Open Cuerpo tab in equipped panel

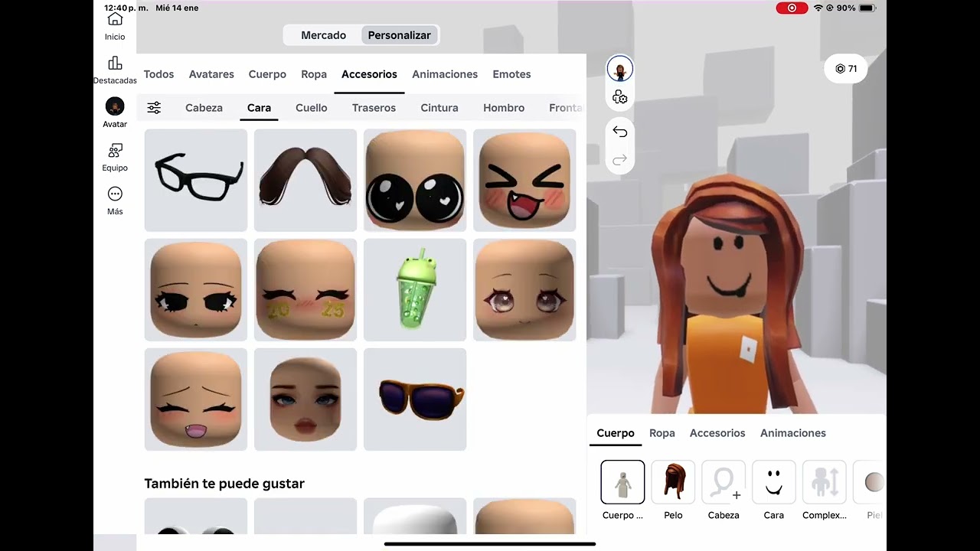tap(616, 433)
